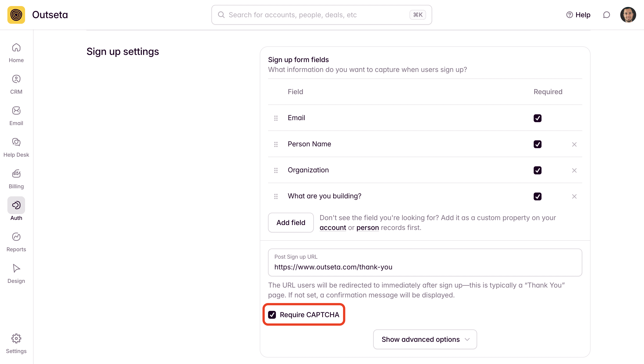Open the Design section
644x364 pixels.
click(16, 273)
